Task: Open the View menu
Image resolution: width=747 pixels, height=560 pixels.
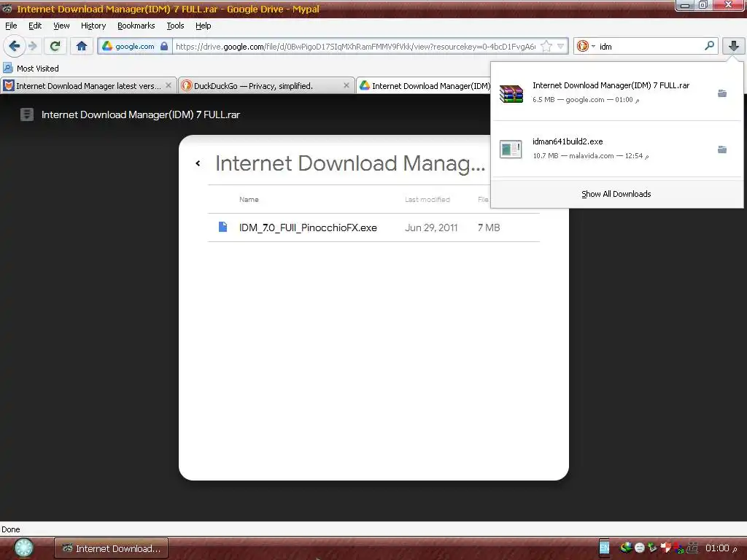Action: 61,26
